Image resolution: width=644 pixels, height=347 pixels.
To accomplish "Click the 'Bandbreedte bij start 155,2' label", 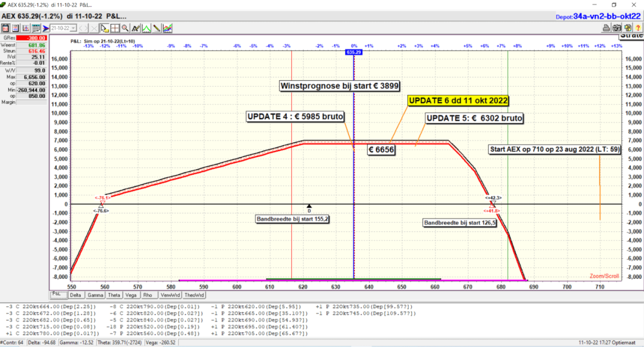I will (x=292, y=219).
